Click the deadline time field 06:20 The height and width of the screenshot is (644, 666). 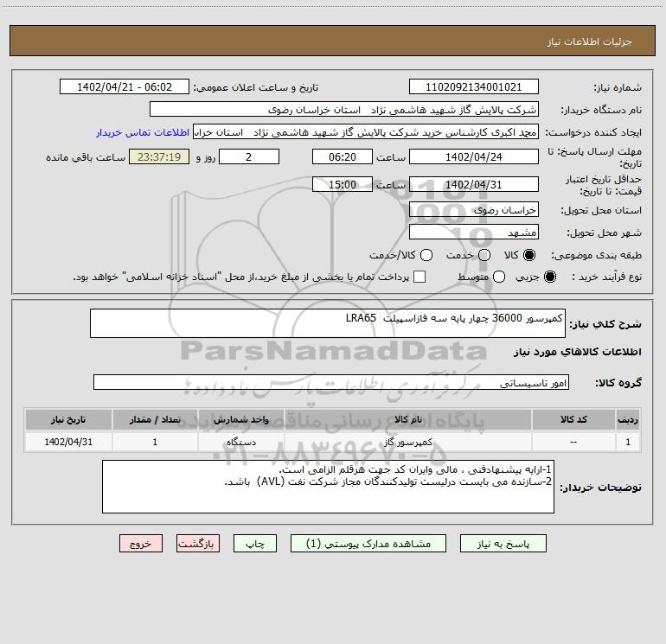[343, 156]
